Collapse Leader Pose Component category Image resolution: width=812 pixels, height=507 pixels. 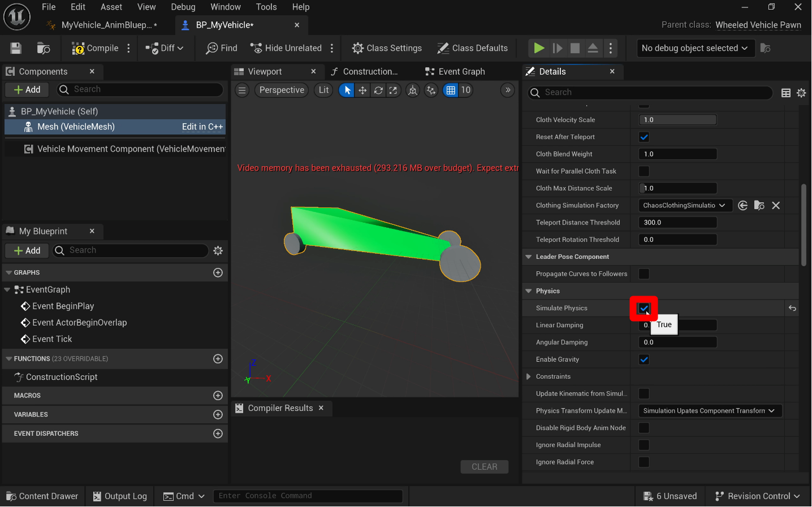point(529,257)
